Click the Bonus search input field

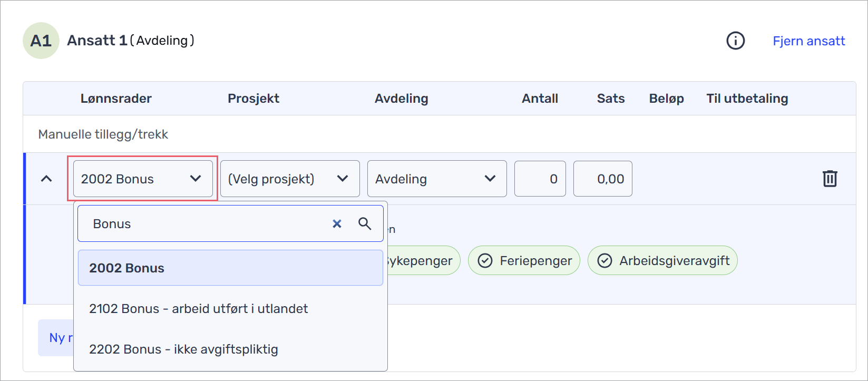tap(206, 224)
